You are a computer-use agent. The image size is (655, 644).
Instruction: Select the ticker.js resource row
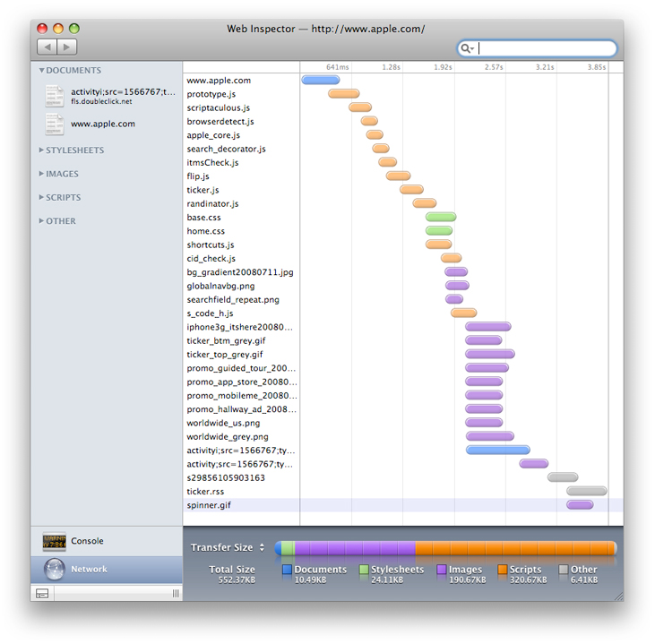(403, 190)
